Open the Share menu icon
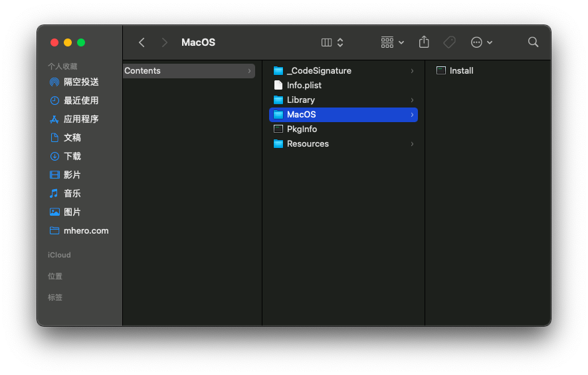This screenshot has height=375, width=588. pos(424,42)
